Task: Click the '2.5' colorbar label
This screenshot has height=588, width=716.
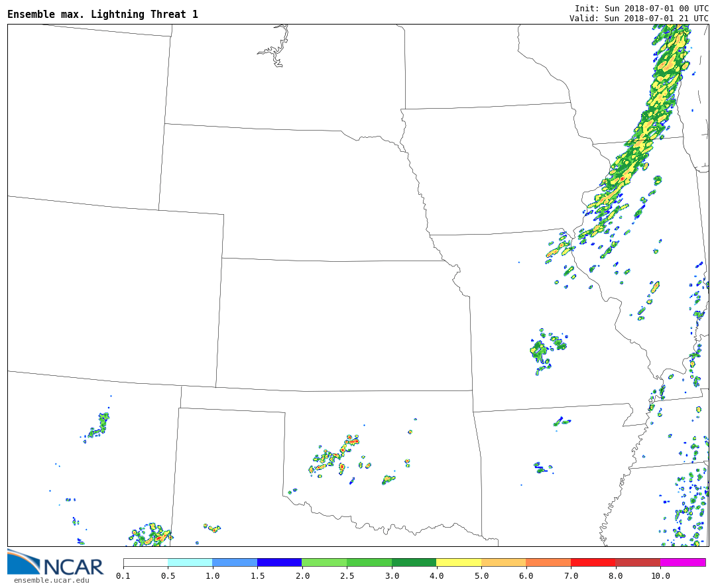Action: click(347, 575)
